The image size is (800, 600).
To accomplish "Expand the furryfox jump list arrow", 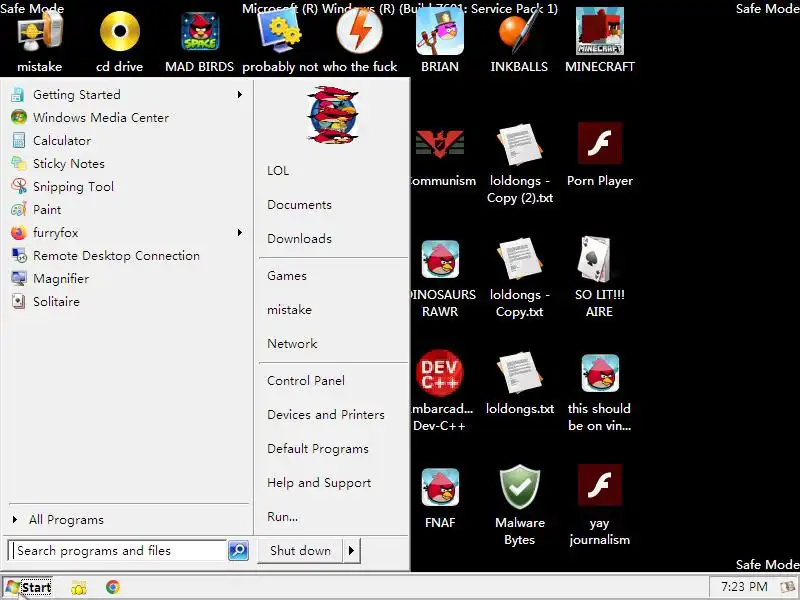I will point(239,233).
